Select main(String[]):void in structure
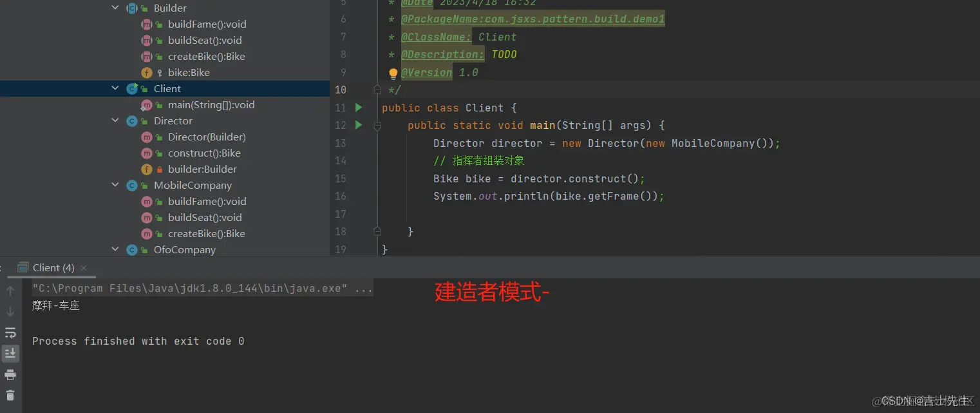 click(x=211, y=104)
